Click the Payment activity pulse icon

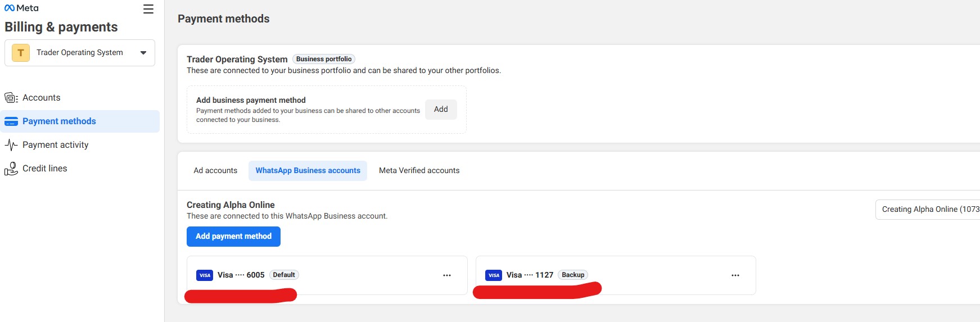[11, 145]
